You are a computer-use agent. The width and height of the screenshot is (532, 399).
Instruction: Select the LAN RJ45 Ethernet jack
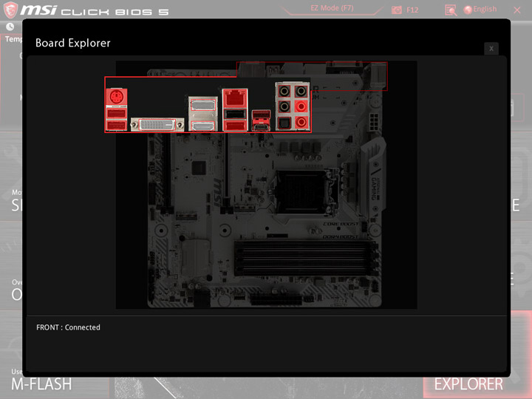point(235,98)
